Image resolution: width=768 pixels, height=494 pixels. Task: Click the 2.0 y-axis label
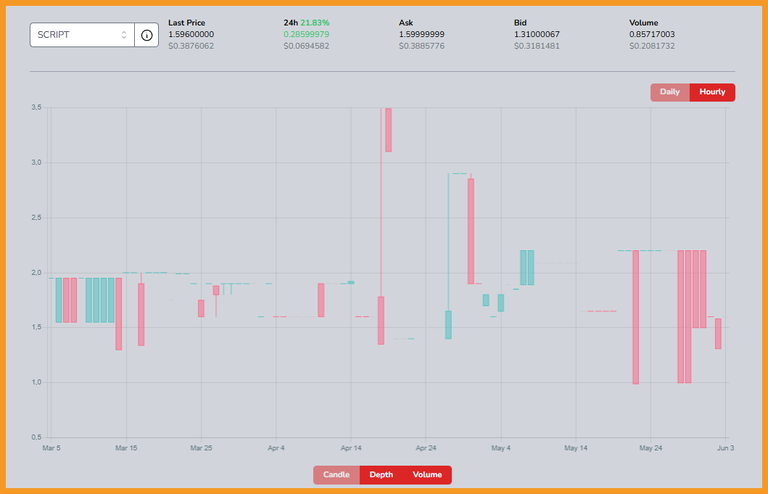[36, 273]
